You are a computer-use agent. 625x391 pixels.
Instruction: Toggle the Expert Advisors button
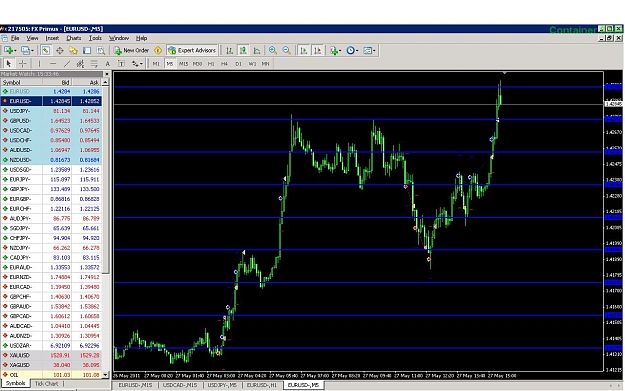coord(193,50)
